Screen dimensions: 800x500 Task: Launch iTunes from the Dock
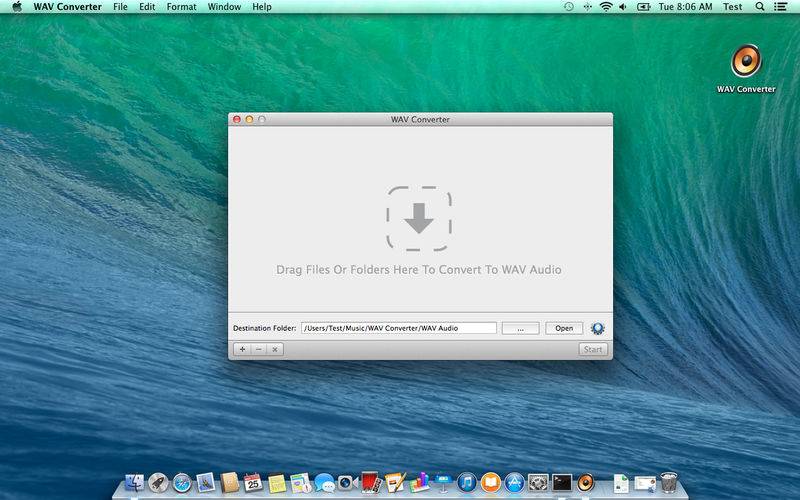coord(467,482)
